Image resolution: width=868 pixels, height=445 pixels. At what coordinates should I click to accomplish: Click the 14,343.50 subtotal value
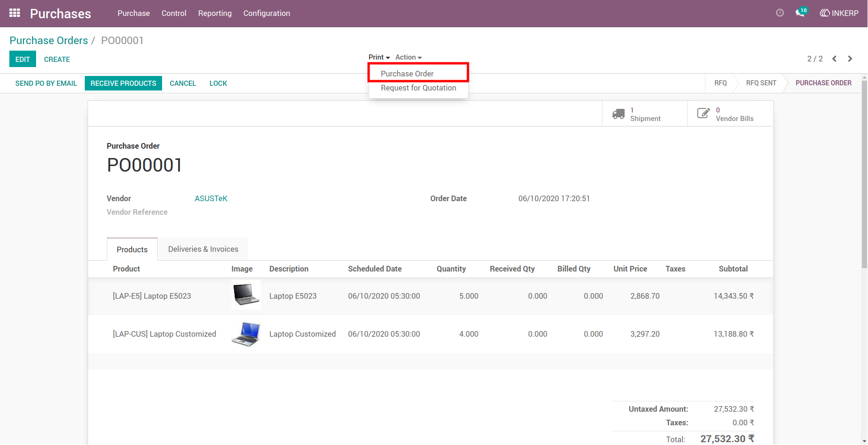(x=734, y=296)
